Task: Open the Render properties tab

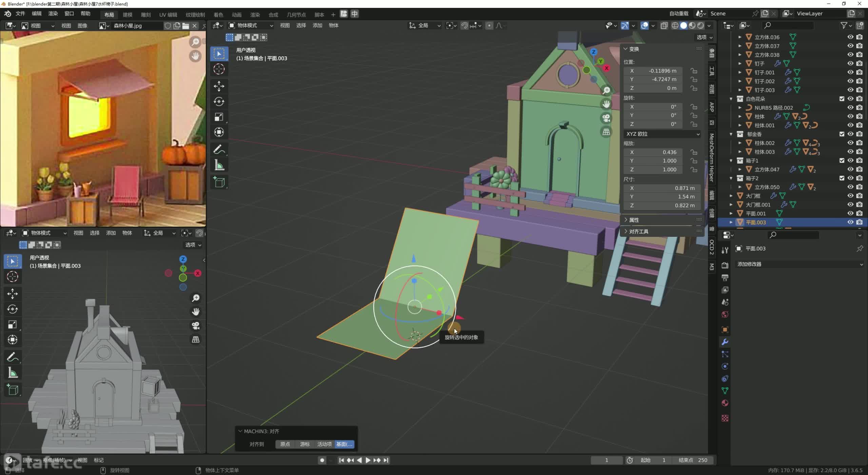Action: pyautogui.click(x=725, y=265)
